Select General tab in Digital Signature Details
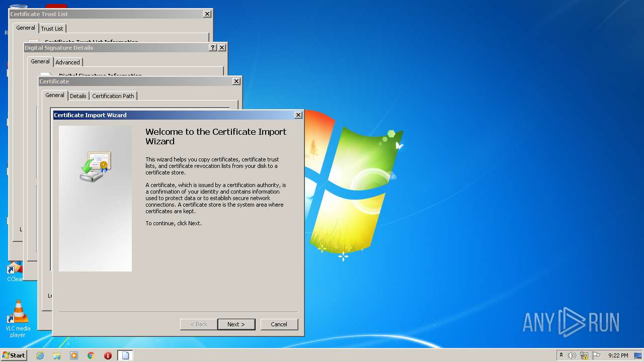This screenshot has height=362, width=644. (x=40, y=61)
